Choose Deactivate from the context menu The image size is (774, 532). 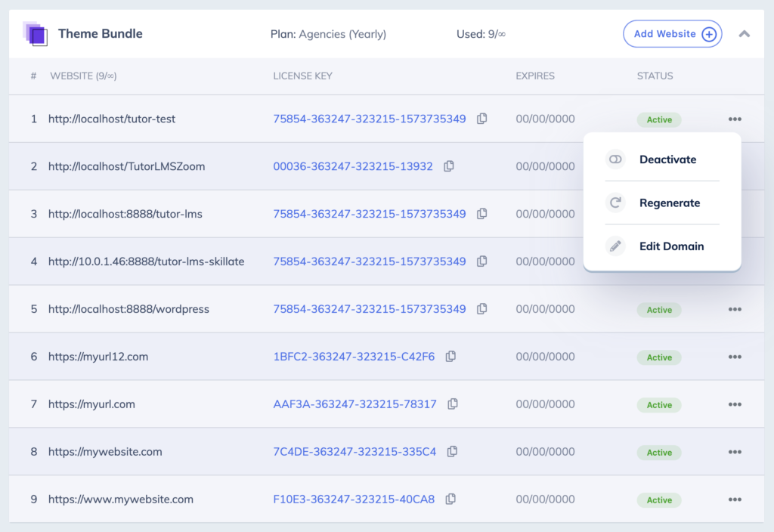tap(662, 159)
